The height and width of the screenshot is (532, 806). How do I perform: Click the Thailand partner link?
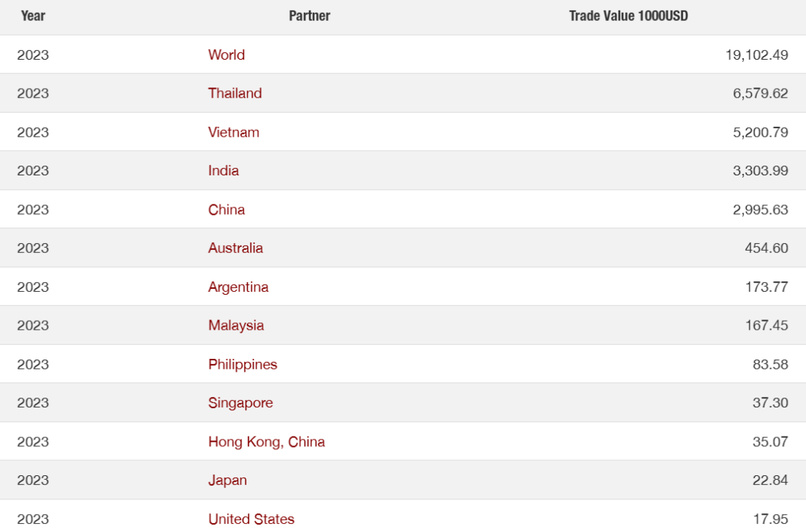click(235, 93)
